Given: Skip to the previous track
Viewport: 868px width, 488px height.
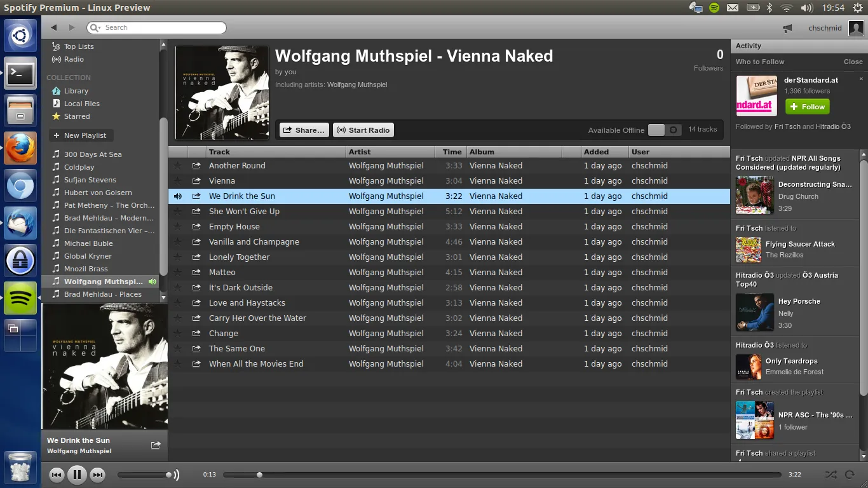Looking at the screenshot, I should click(57, 475).
